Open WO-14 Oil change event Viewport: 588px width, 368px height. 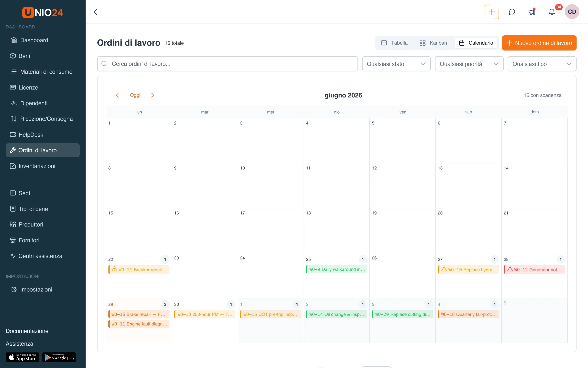tap(336, 314)
